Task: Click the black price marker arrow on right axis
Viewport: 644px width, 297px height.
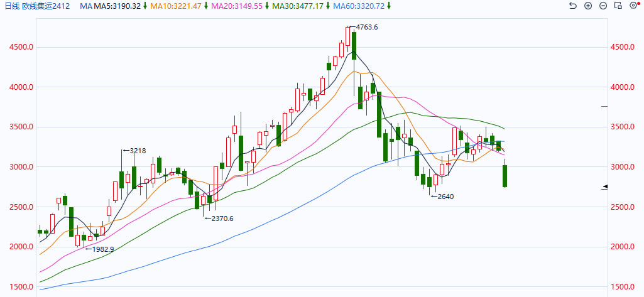Action: (606, 186)
